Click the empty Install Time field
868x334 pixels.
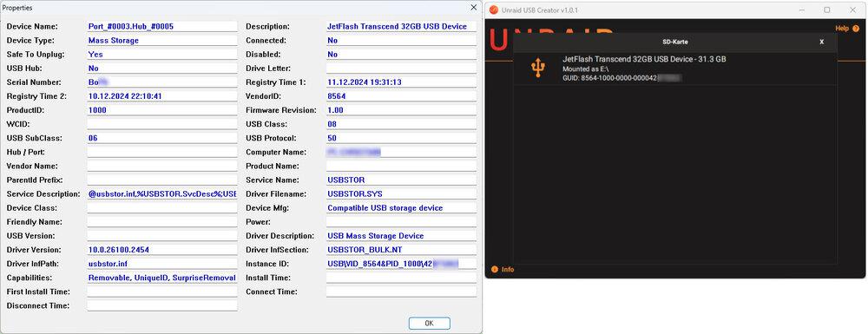401,278
